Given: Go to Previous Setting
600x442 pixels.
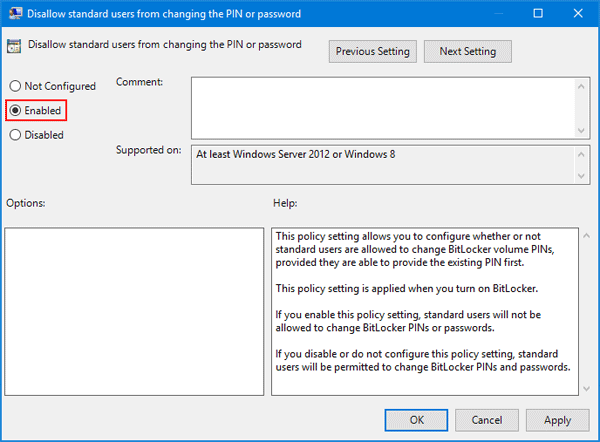Looking at the screenshot, I should click(x=372, y=51).
